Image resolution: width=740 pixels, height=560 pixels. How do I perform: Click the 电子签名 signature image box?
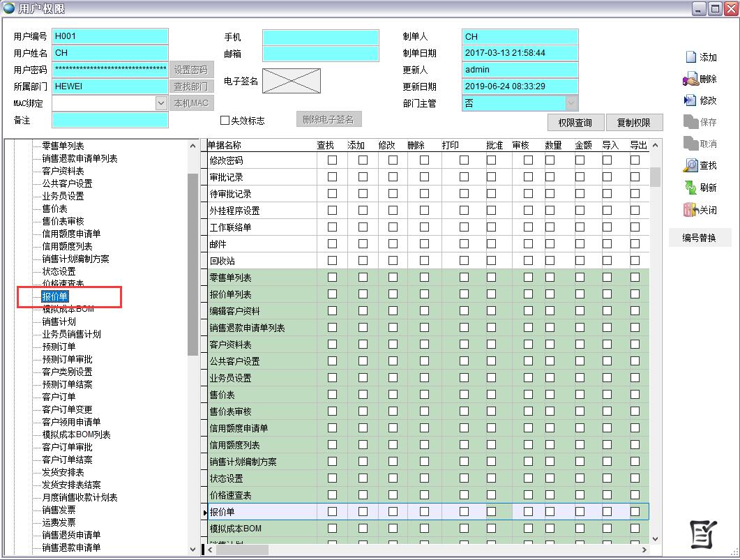[291, 81]
